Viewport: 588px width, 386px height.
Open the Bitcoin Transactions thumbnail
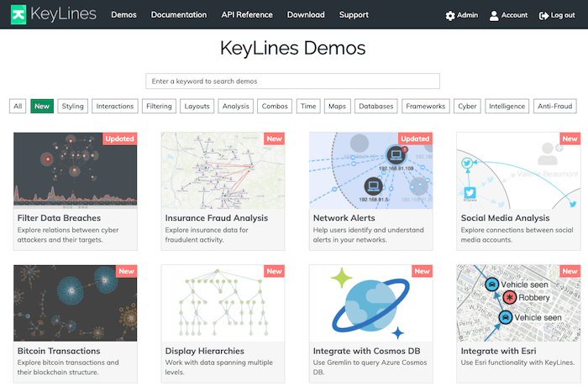(75, 303)
